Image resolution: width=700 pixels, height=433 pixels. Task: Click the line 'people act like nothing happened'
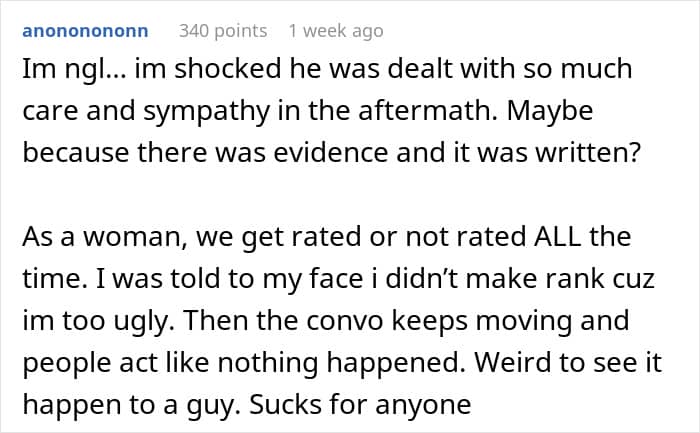click(x=244, y=362)
